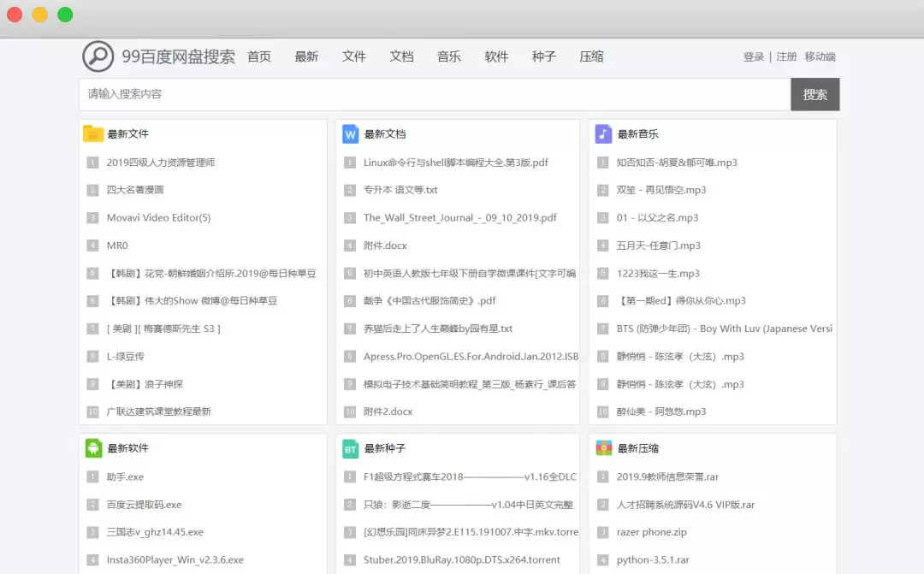Viewport: 924px width, 574px height.
Task: Open the 注册 link
Action: [786, 56]
